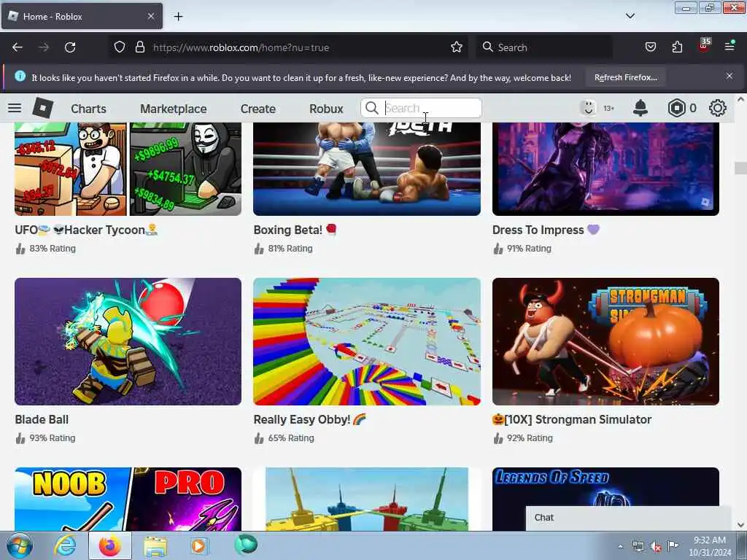747x560 pixels.
Task: Focus the Firefox Search box
Action: point(544,47)
